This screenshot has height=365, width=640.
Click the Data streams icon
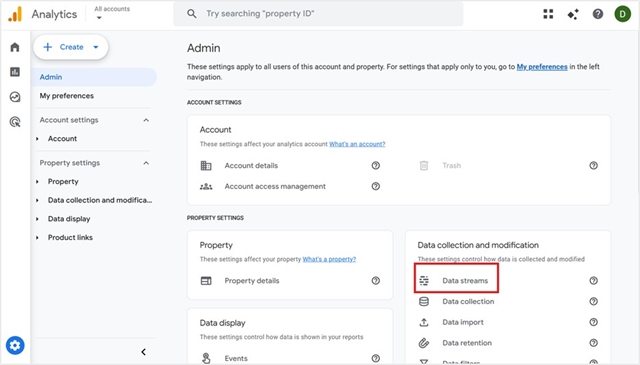click(424, 281)
